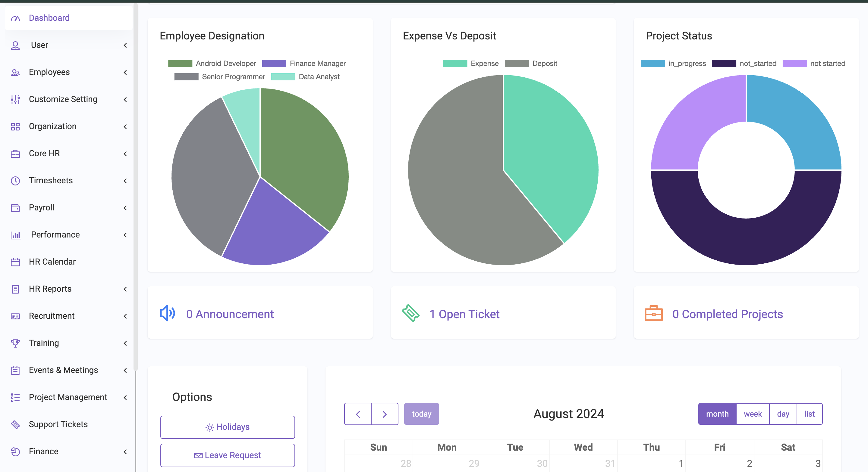Click the Payroll sidebar icon

point(15,207)
